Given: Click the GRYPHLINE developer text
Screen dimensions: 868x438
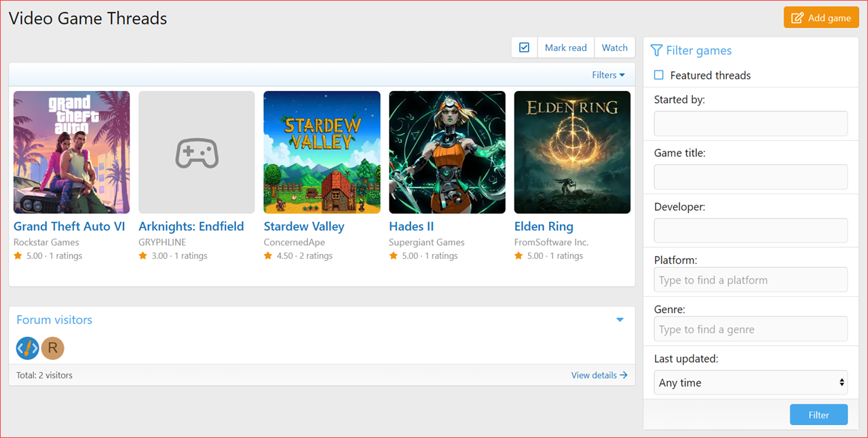Looking at the screenshot, I should (x=162, y=242).
